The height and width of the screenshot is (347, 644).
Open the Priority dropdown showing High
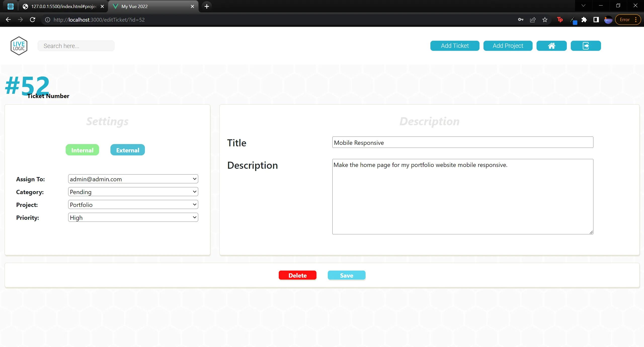133,217
